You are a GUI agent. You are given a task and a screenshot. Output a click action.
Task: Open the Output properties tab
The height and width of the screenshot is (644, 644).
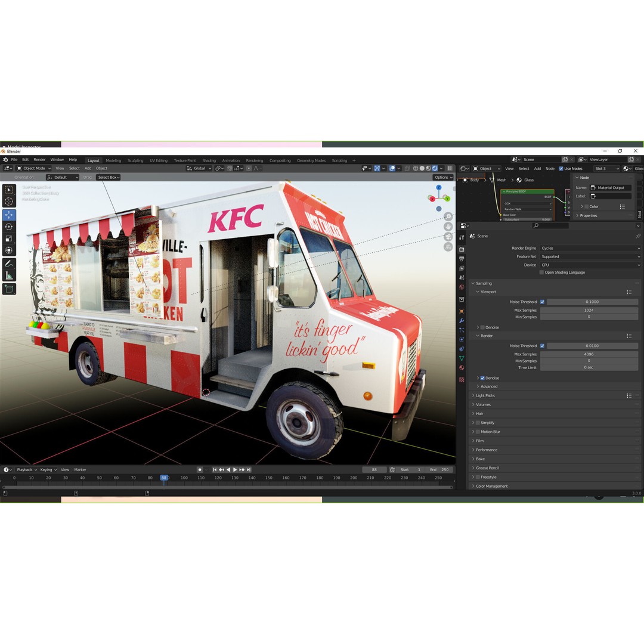[462, 259]
